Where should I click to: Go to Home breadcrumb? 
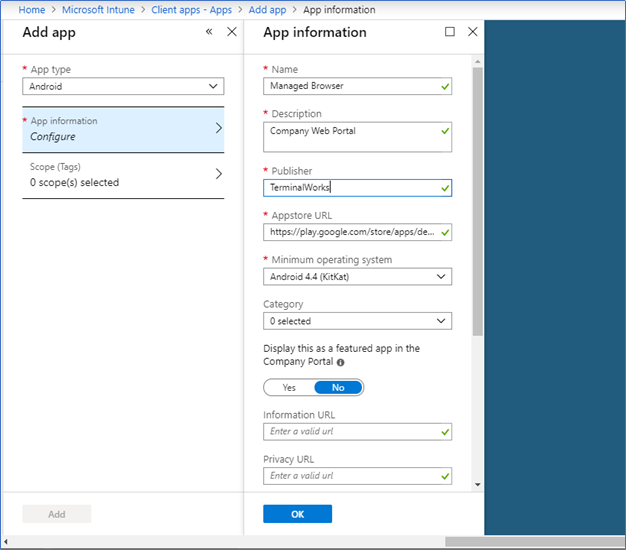coord(32,10)
